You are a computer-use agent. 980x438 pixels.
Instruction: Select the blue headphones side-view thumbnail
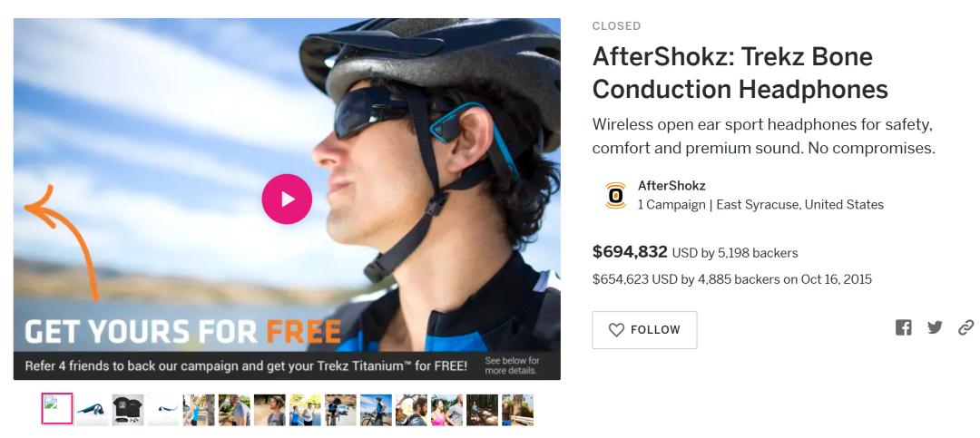(x=93, y=410)
